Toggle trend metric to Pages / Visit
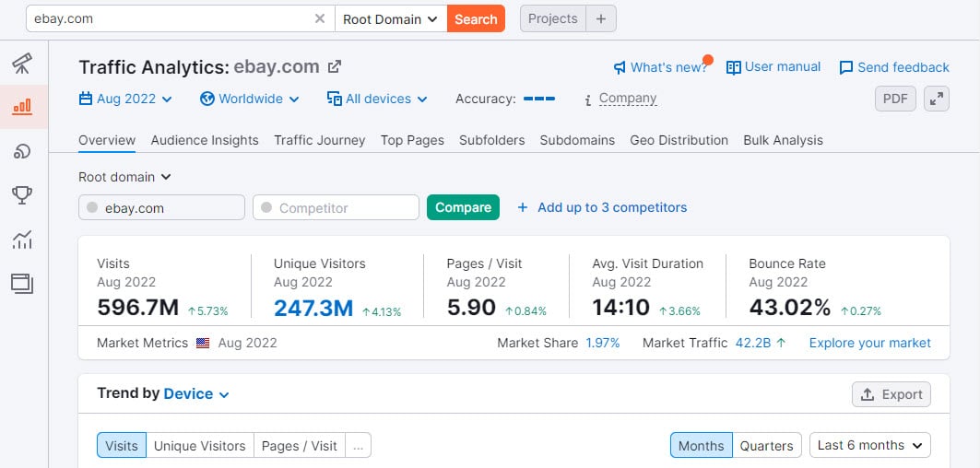This screenshot has width=980, height=468. (299, 446)
